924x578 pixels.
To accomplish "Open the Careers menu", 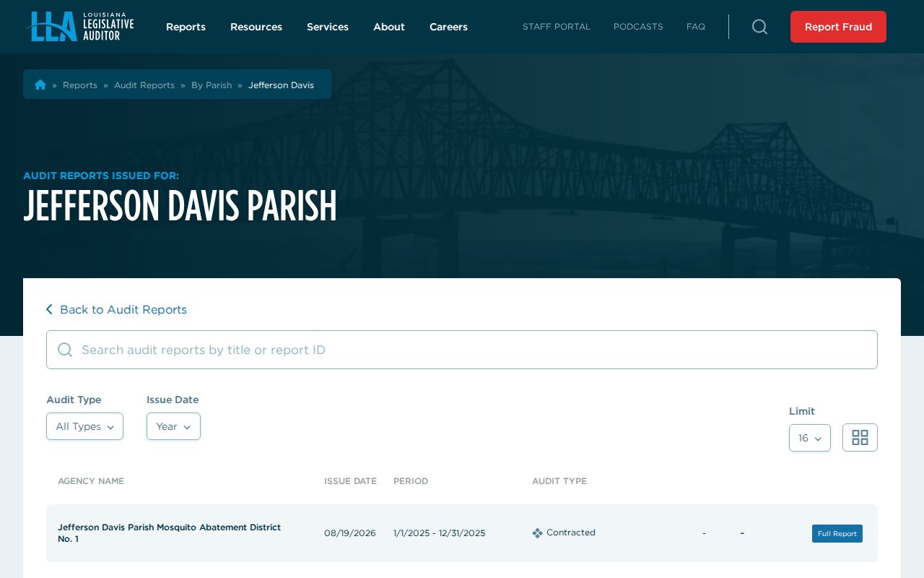I will point(448,27).
